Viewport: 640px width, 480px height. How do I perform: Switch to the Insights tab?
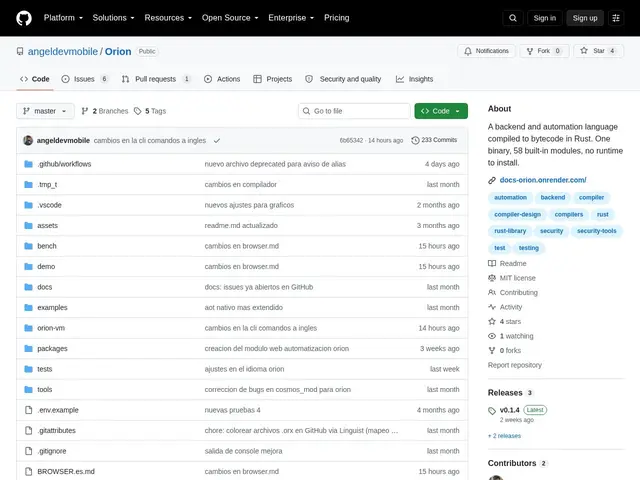(415, 79)
